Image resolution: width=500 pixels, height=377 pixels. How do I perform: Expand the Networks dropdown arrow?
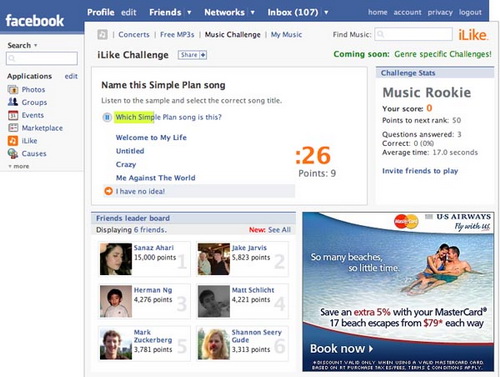click(x=252, y=13)
